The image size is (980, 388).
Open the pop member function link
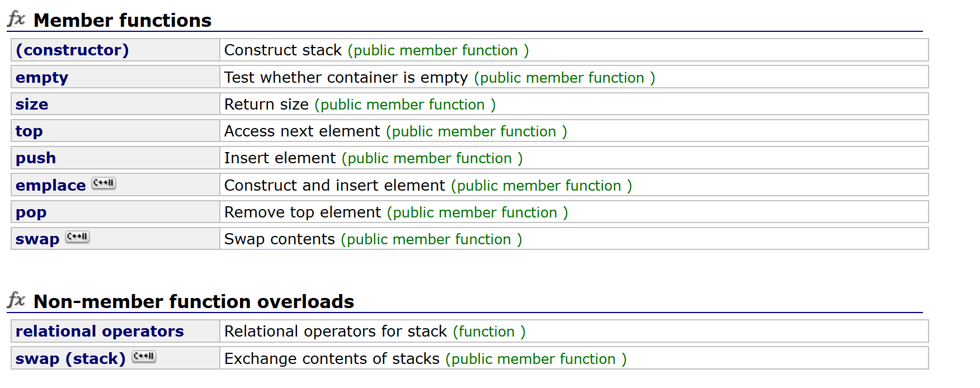coord(31,212)
